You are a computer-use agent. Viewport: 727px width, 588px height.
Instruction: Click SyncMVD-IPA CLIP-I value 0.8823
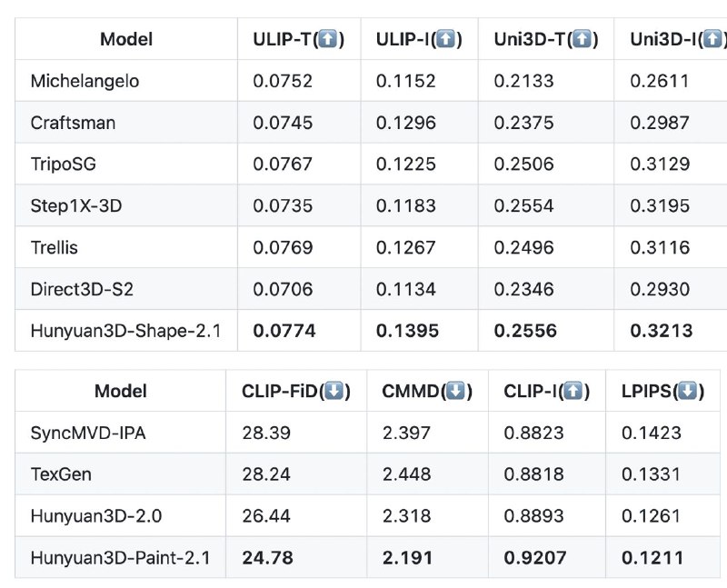[x=533, y=434]
